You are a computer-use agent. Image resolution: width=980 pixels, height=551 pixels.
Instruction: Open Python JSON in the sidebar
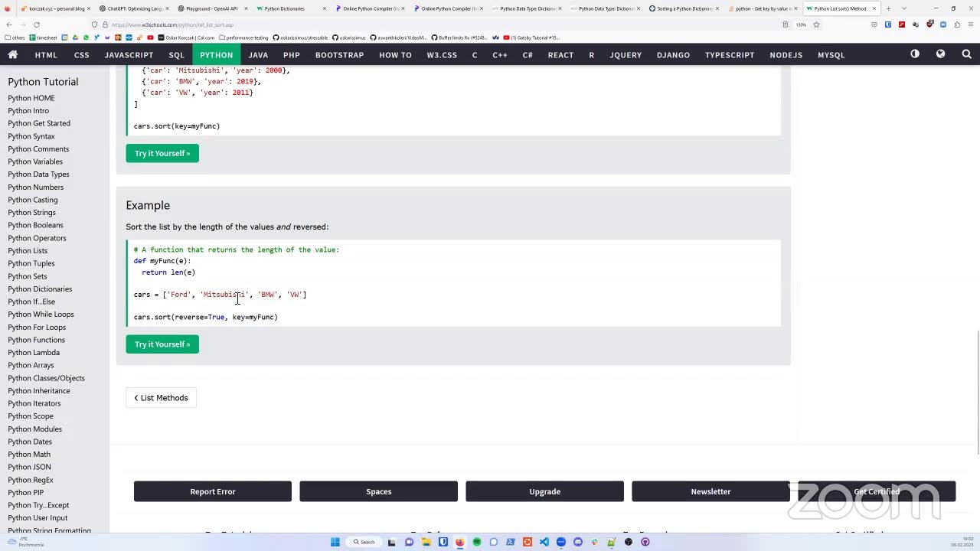coord(29,467)
